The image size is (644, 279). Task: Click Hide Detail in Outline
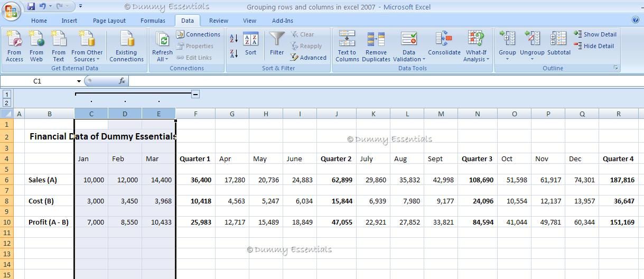pyautogui.click(x=594, y=46)
